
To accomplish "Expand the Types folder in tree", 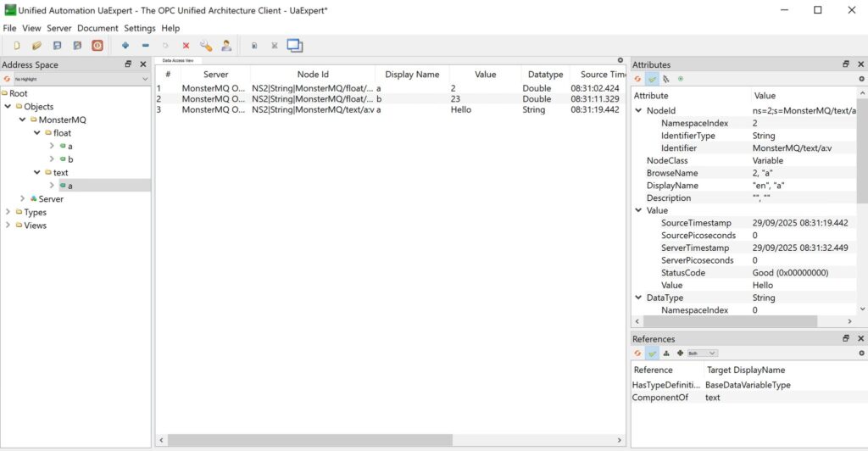I will (x=8, y=213).
